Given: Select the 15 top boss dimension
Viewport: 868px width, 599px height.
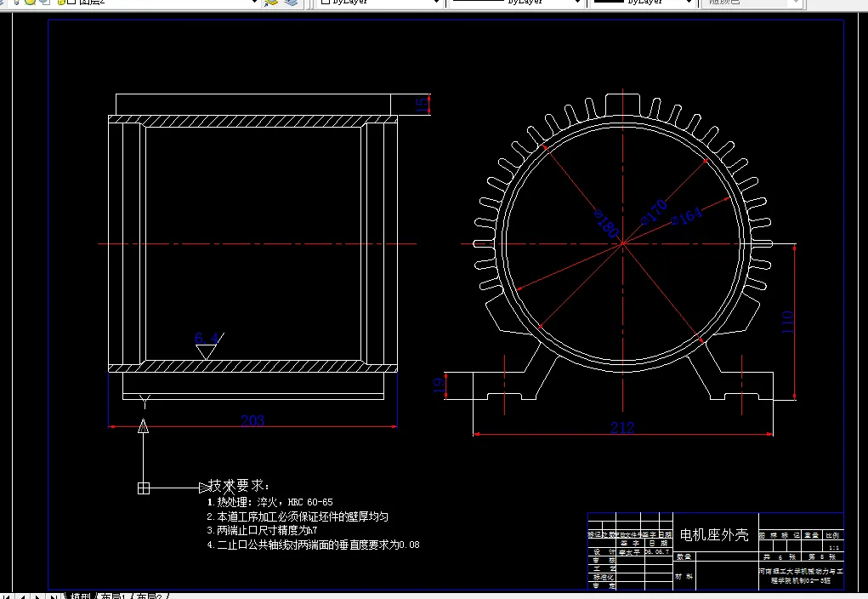Looking at the screenshot, I should 422,105.
